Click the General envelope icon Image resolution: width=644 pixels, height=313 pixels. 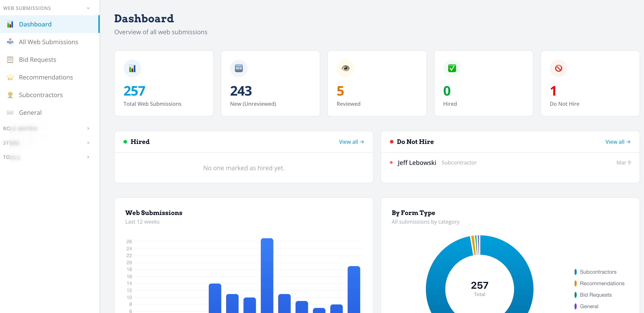coord(10,112)
